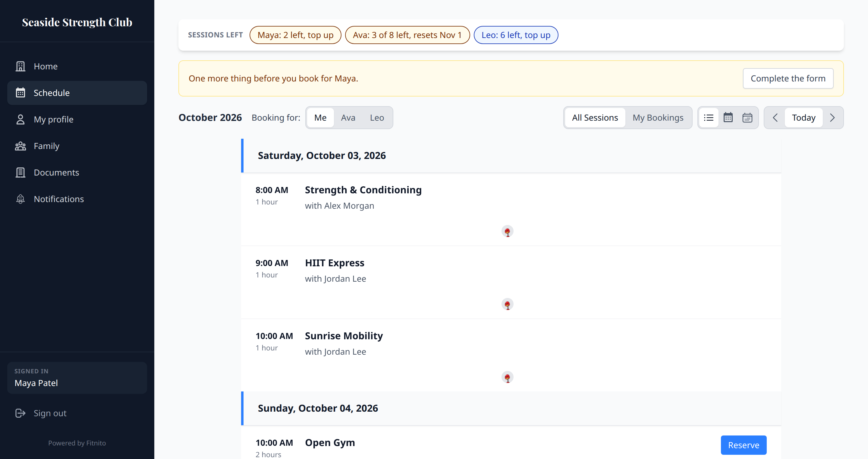Screen dimensions: 868x459
Task: Click Leo: 6 left, top up pill
Action: pyautogui.click(x=516, y=35)
